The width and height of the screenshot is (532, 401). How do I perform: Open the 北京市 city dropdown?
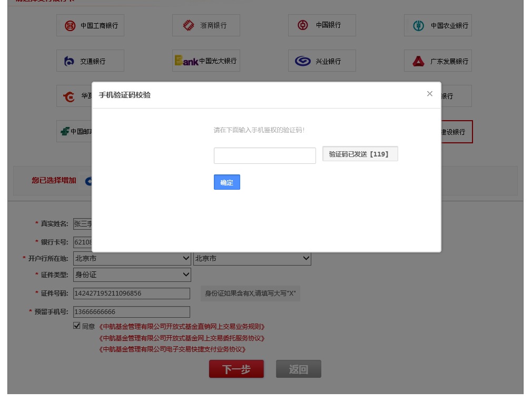coord(252,258)
